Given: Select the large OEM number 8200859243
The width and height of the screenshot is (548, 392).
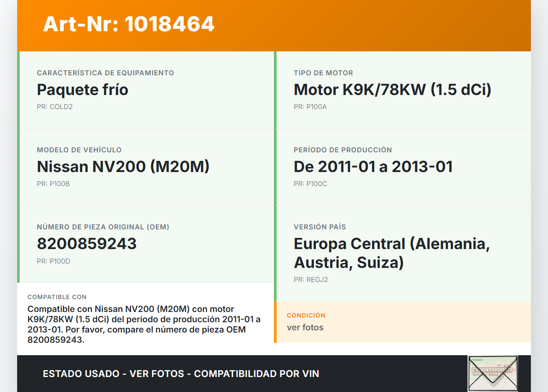Looking at the screenshot, I should pyautogui.click(x=86, y=244).
